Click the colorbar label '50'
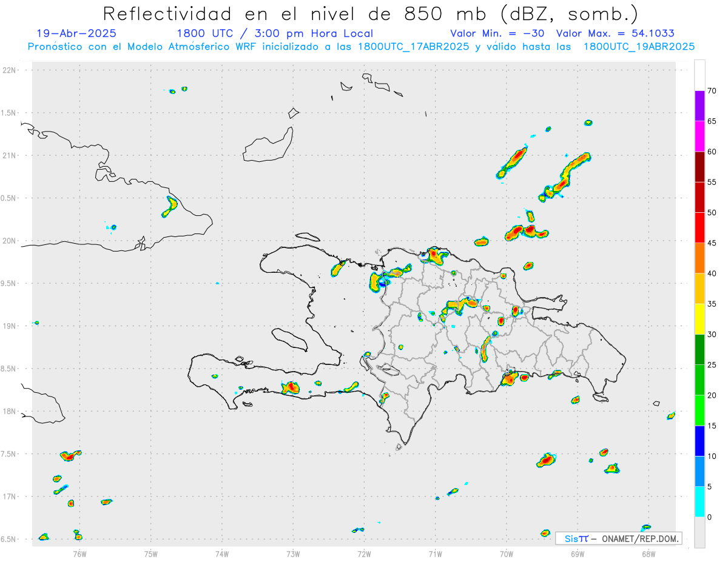The image size is (728, 562). pyautogui.click(x=712, y=213)
